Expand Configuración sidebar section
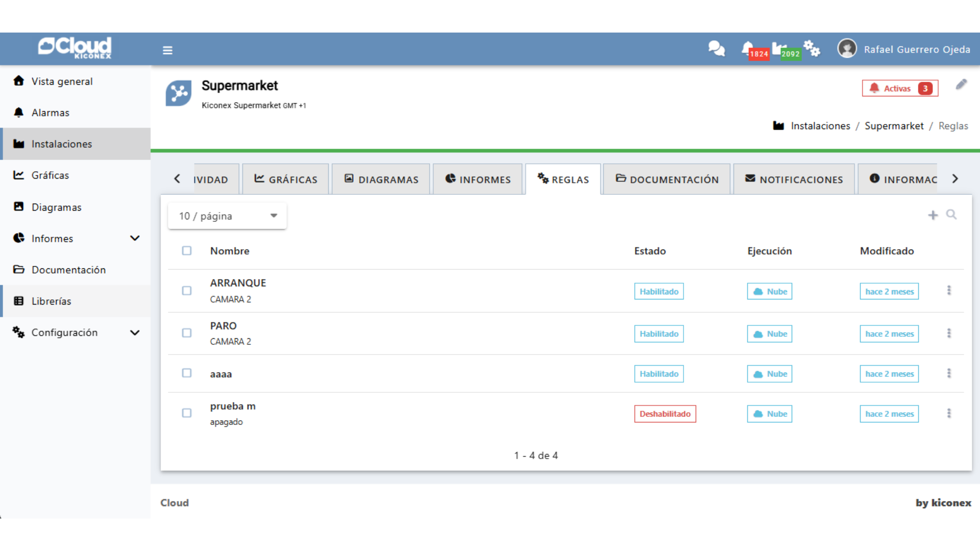This screenshot has width=980, height=551. point(135,333)
